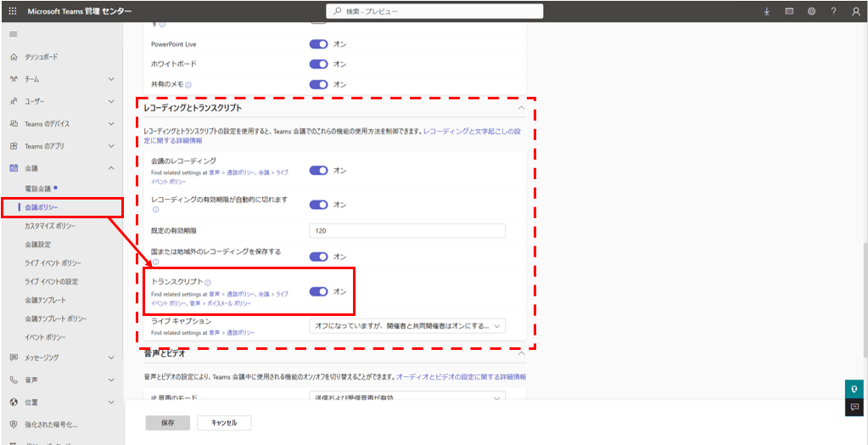Screen dimensions: 868x445
Task: Click the 位置 globe icon
Action: coord(14,403)
